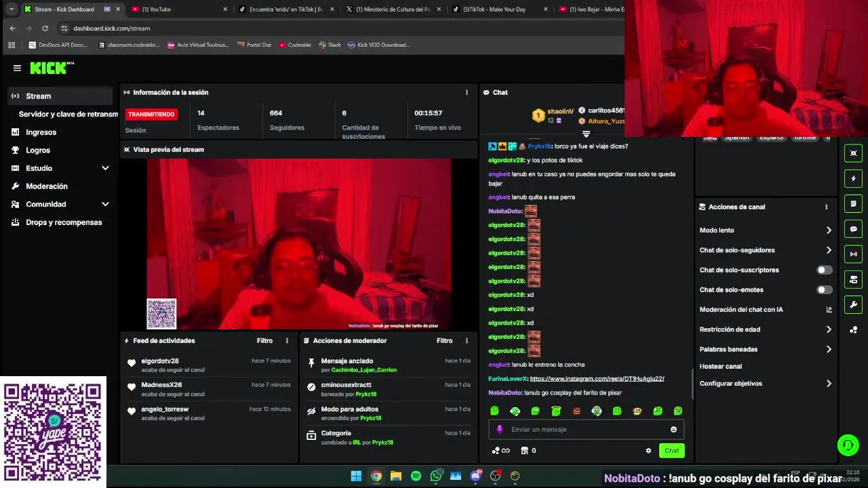Switch to TikTok Make Your Day tab
Image resolution: width=868 pixels, height=488 pixels.
(x=502, y=9)
